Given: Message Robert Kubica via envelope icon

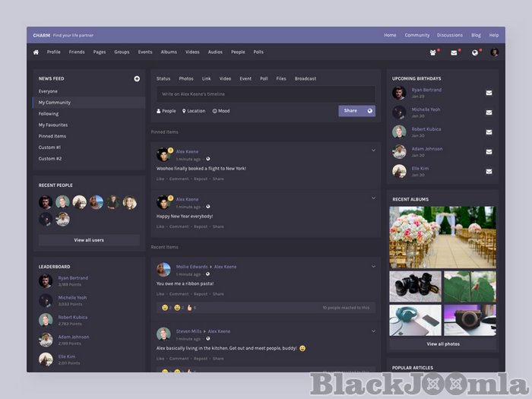Looking at the screenshot, I should click(489, 132).
